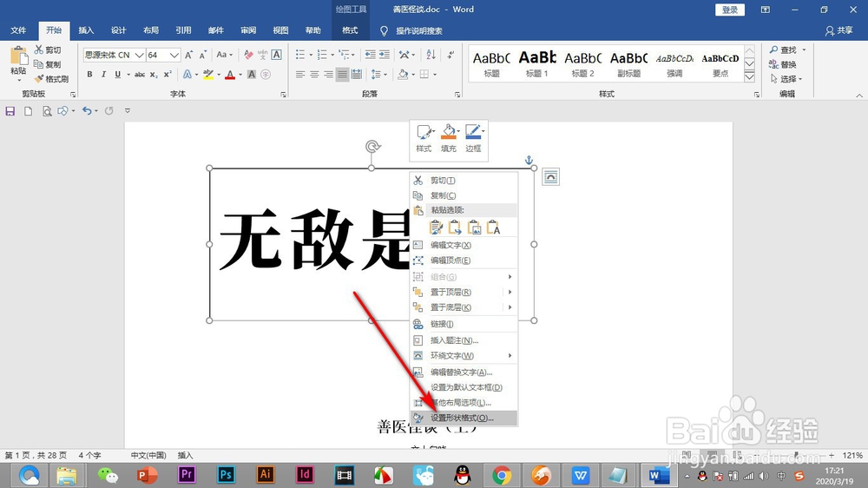Screen dimensions: 868x488
Task: Toggle show paragraph marks
Action: (450, 55)
